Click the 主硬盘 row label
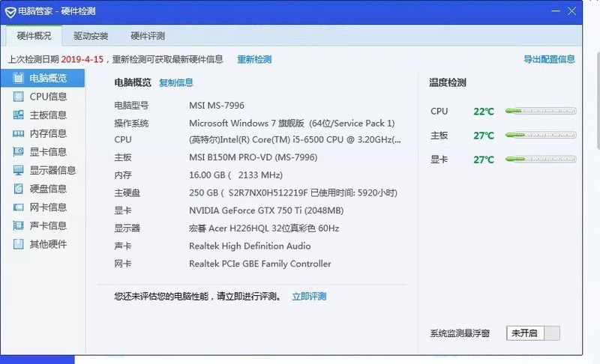Image resolution: width=600 pixels, height=364 pixels. [x=127, y=193]
